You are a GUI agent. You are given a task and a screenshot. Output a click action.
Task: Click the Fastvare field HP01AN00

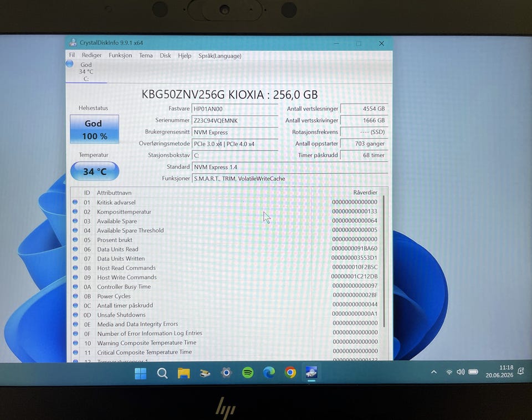pos(235,109)
